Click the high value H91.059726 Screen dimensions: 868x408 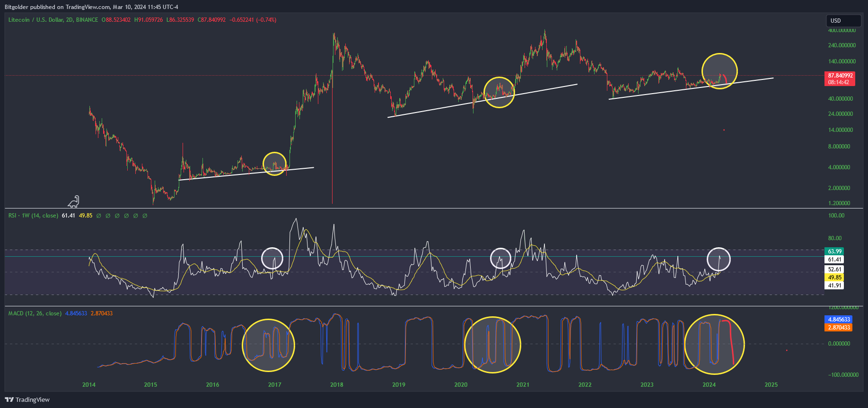(x=149, y=20)
